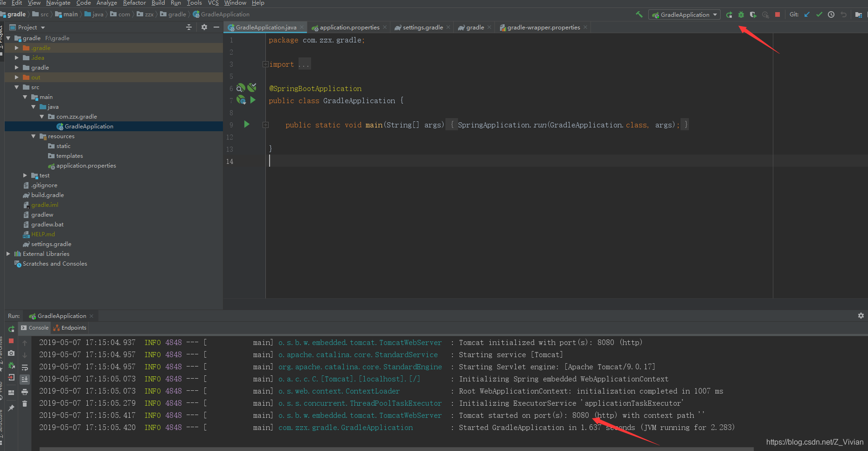Open the VCS menu

point(213,3)
